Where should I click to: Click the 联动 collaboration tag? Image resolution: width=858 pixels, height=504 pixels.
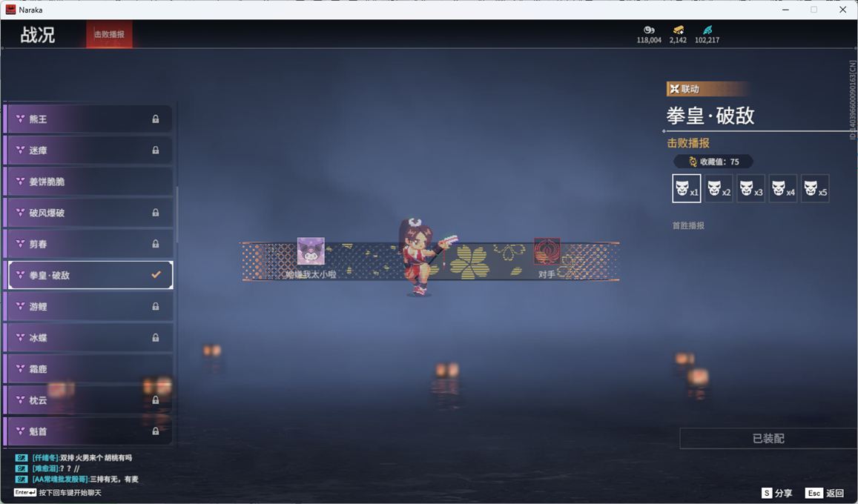point(707,89)
